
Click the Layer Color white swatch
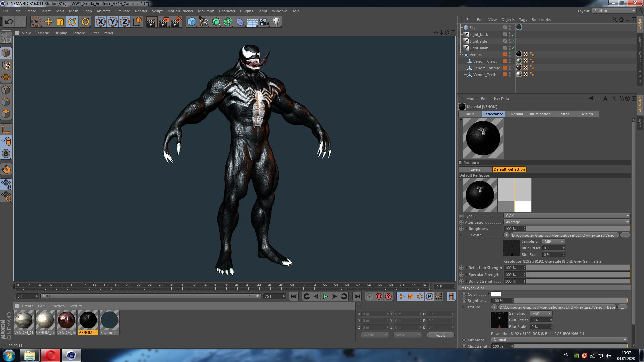tap(496, 294)
